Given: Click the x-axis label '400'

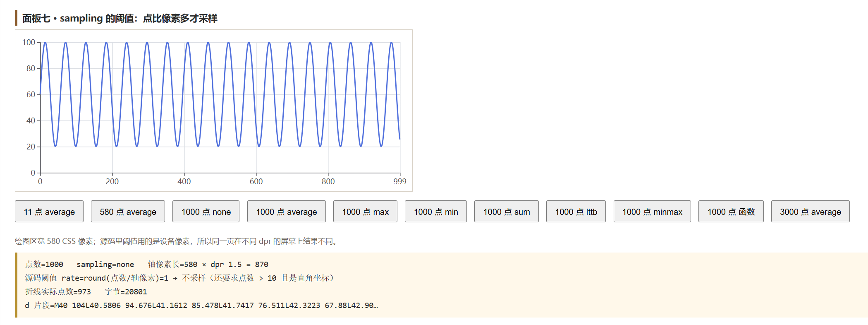Looking at the screenshot, I should [184, 181].
